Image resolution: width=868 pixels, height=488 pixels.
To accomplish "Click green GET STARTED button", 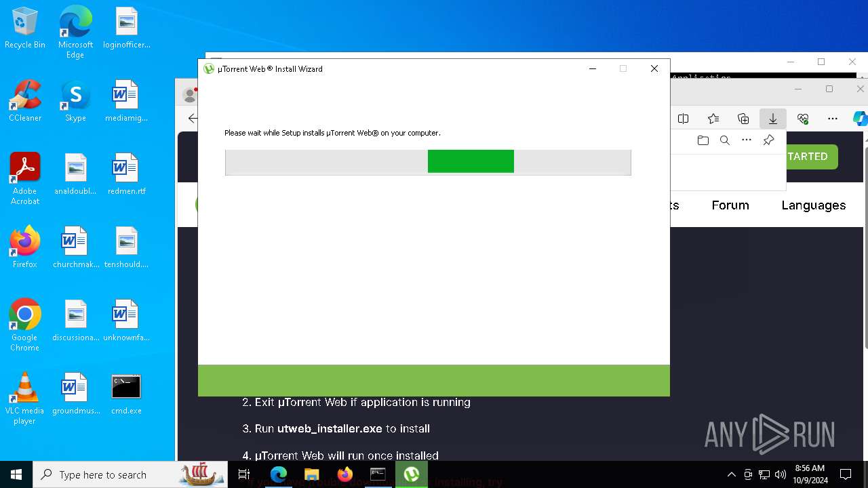I will 812,157.
